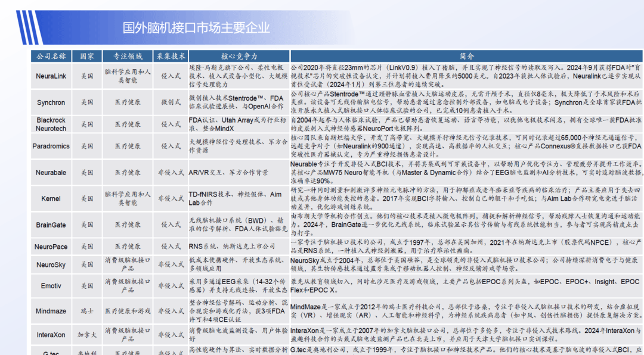This screenshot has width=644, height=355.
Task: Select the 公司名称 column header
Action: click(x=51, y=56)
